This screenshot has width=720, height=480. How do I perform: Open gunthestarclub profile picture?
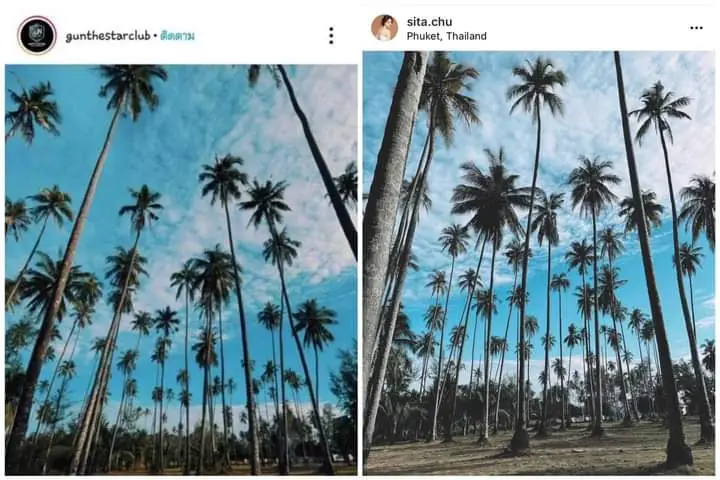37,35
